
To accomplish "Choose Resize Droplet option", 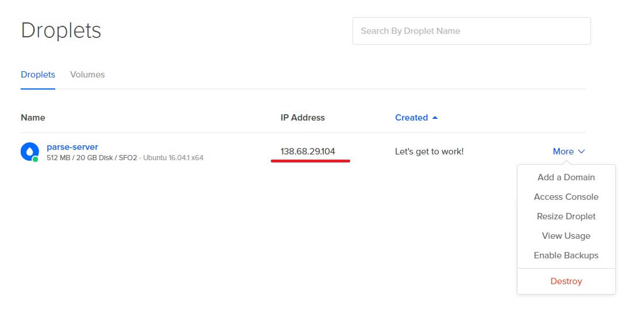I will pyautogui.click(x=566, y=216).
